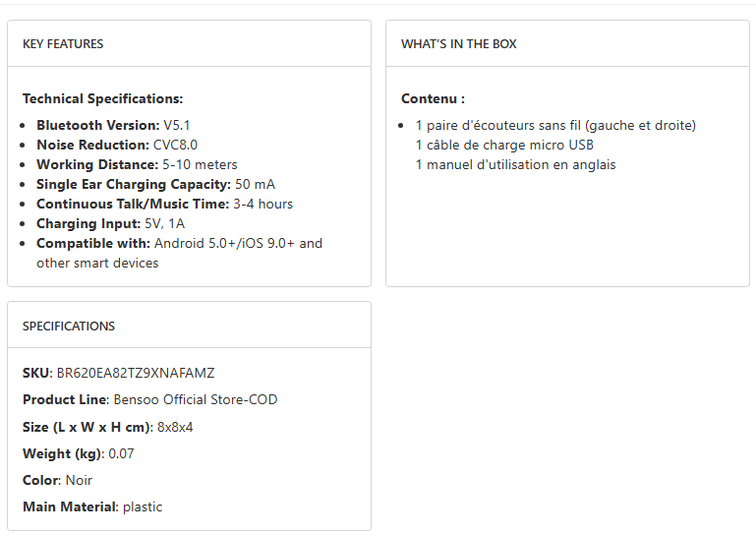The image size is (756, 535).
Task: Click Bensoo Official Store-COD product line
Action: 195,400
